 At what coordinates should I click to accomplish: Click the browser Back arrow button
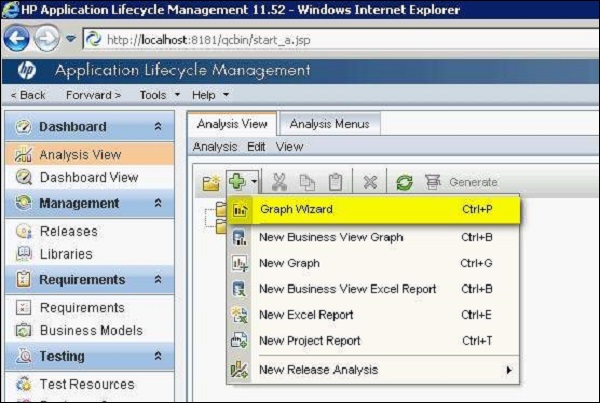17,42
